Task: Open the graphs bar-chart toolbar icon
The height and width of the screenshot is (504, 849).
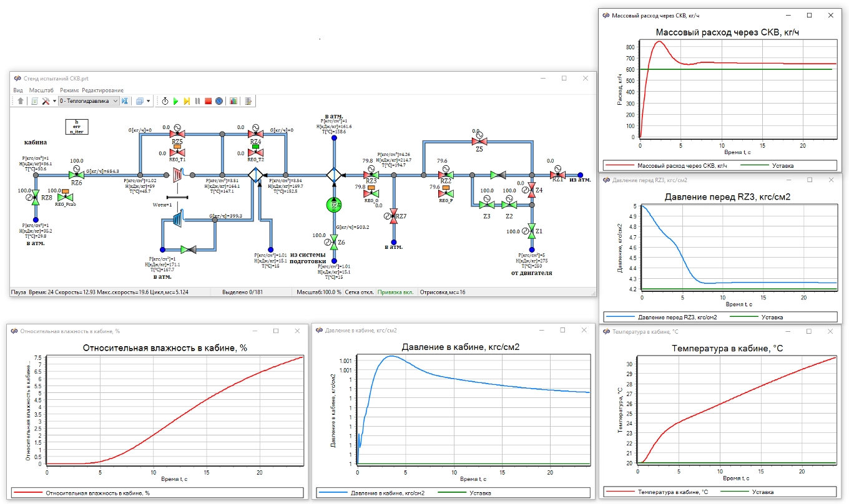Action: pyautogui.click(x=233, y=101)
